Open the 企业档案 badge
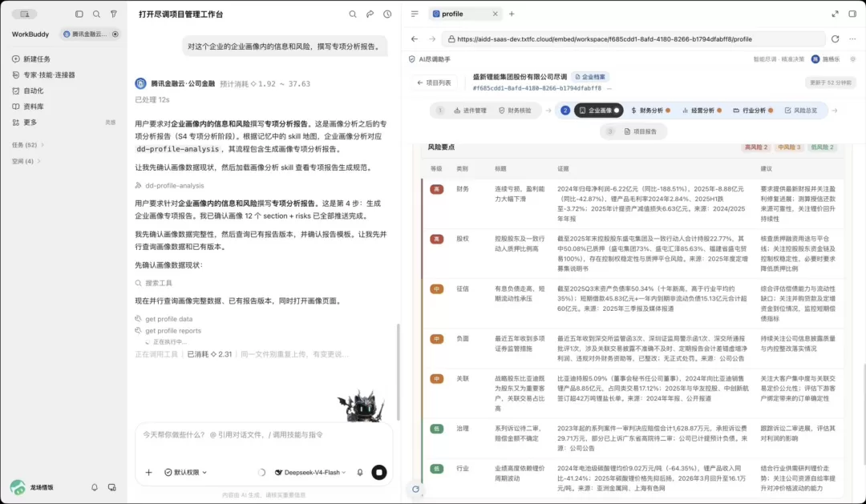Viewport: 866px width, 504px height. pyautogui.click(x=590, y=77)
